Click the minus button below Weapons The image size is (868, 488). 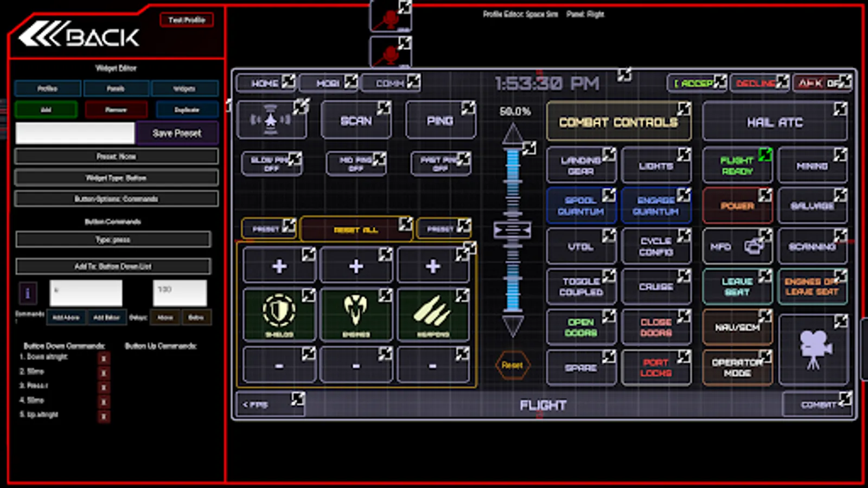click(x=433, y=366)
